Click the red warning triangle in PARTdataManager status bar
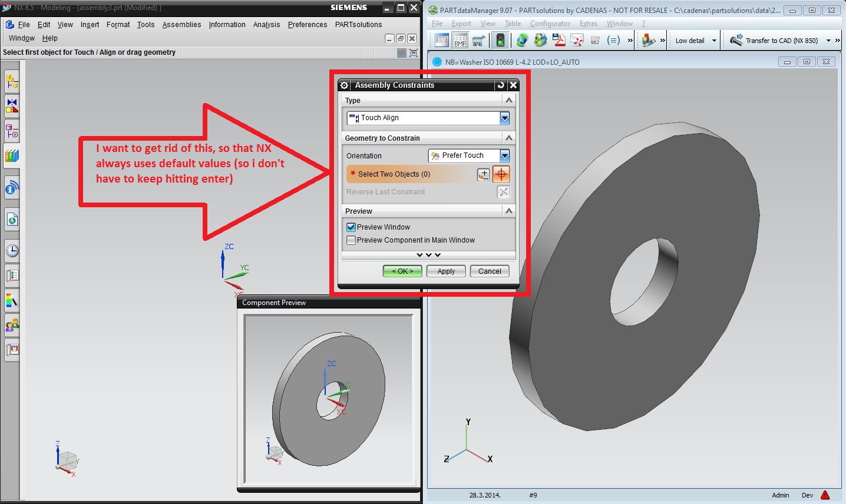The image size is (846, 504). point(825,495)
